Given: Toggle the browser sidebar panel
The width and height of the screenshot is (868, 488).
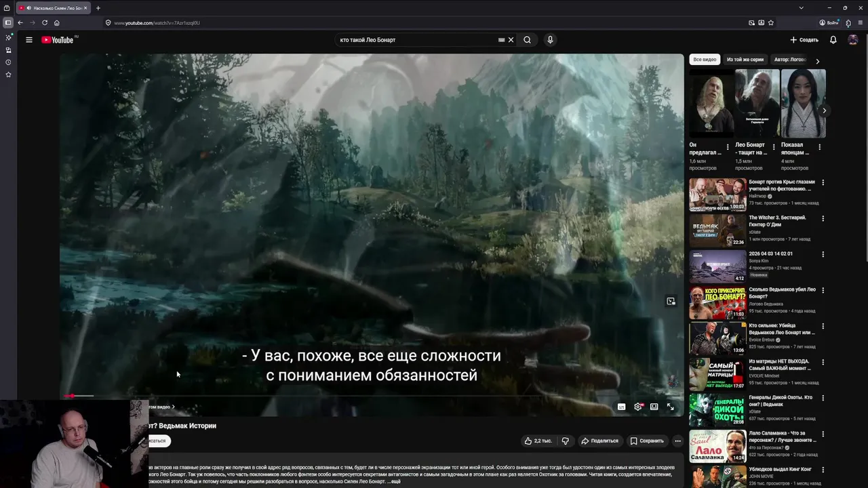Looking at the screenshot, I should tap(8, 22).
